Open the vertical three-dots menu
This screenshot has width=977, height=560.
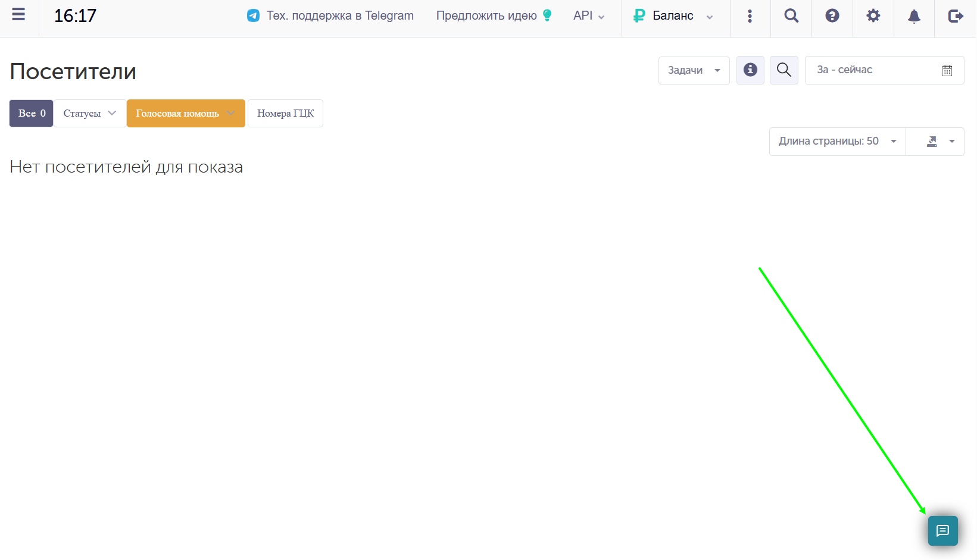pos(750,16)
